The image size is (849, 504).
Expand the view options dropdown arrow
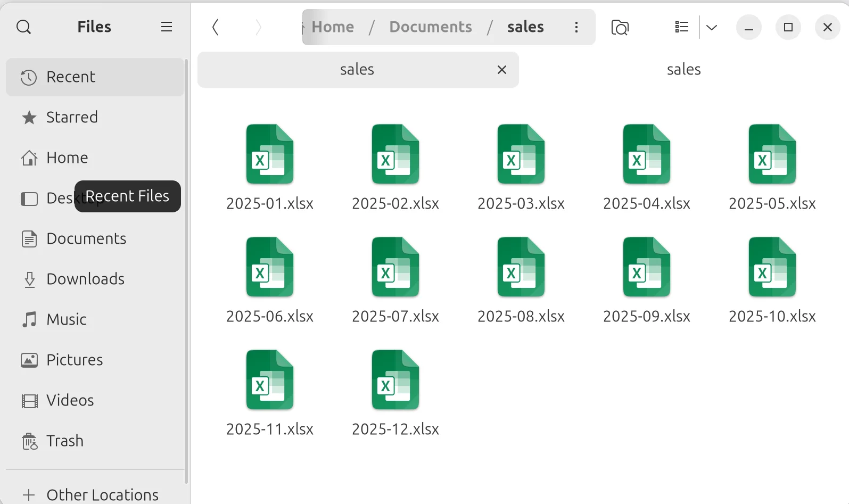tap(712, 27)
